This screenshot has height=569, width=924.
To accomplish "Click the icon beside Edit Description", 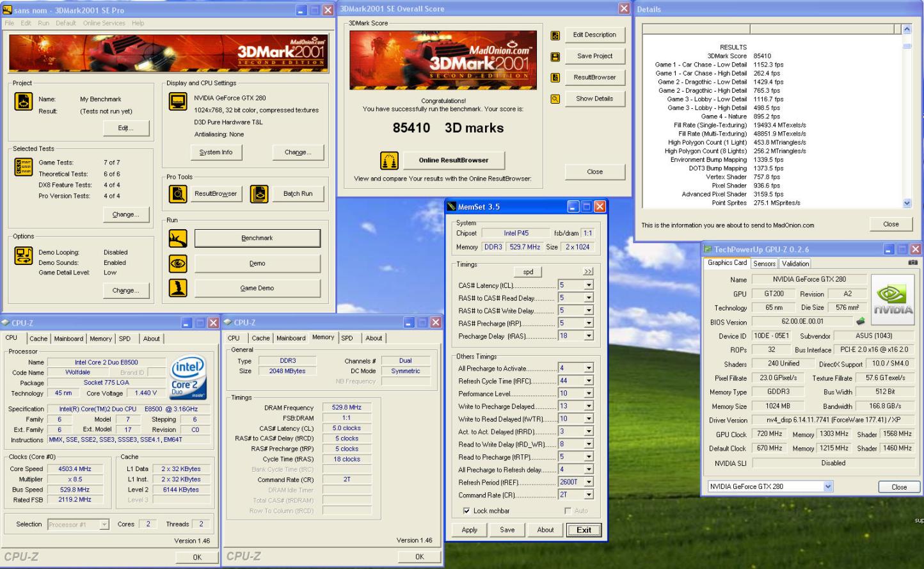I will click(555, 35).
